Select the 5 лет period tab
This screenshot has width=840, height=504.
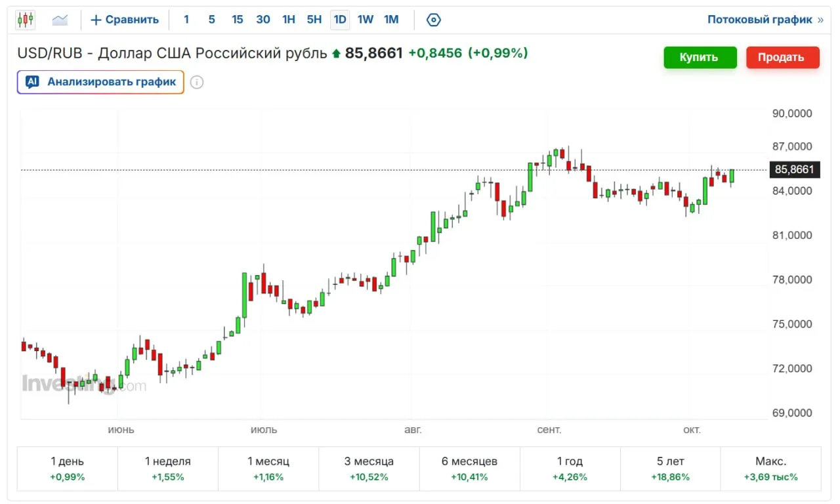pos(670,469)
